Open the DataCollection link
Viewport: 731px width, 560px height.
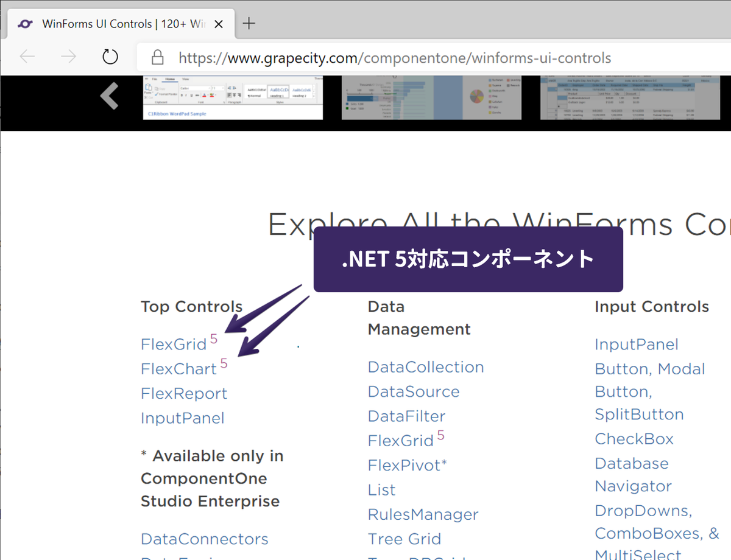click(x=426, y=367)
